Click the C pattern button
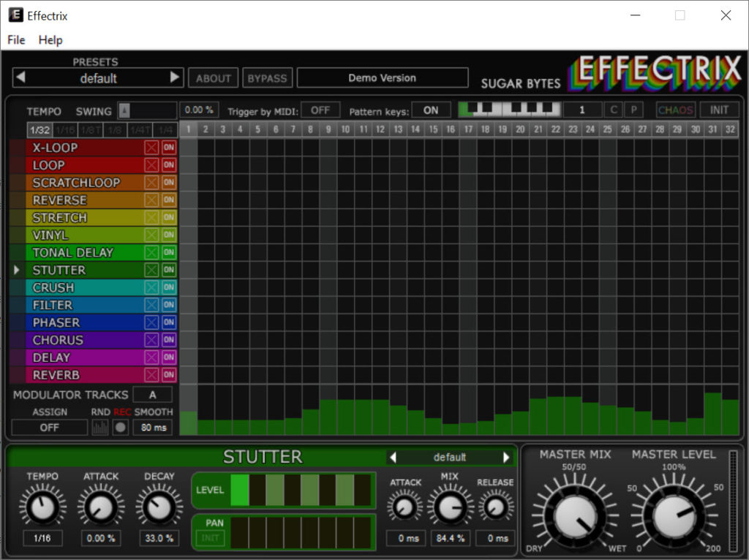This screenshot has height=560, width=749. tap(614, 110)
